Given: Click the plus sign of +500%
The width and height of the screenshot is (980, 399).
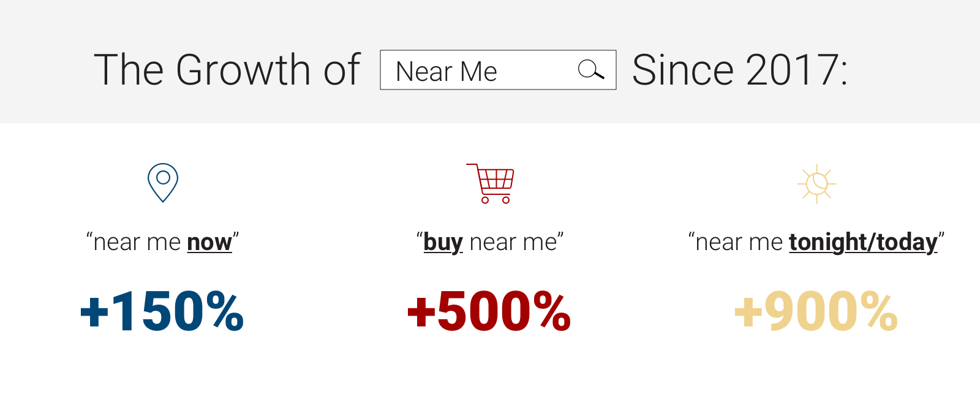Looking at the screenshot, I should coord(421,313).
